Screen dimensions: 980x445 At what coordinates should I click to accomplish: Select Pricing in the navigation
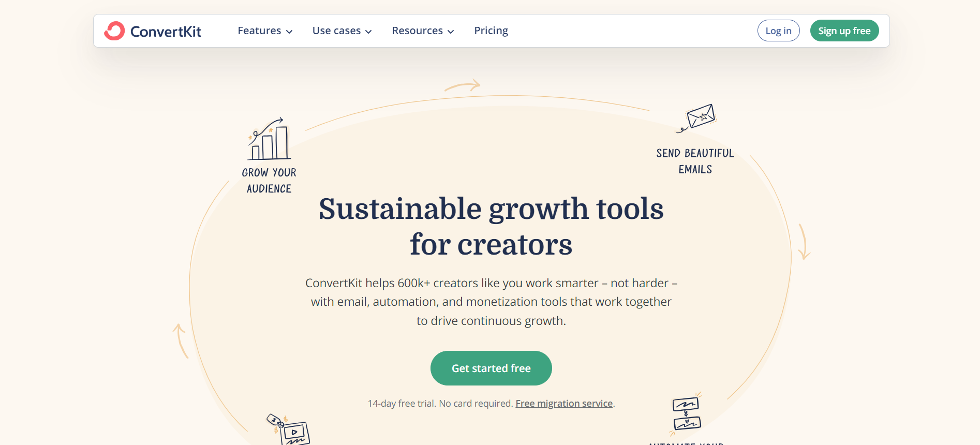(491, 31)
